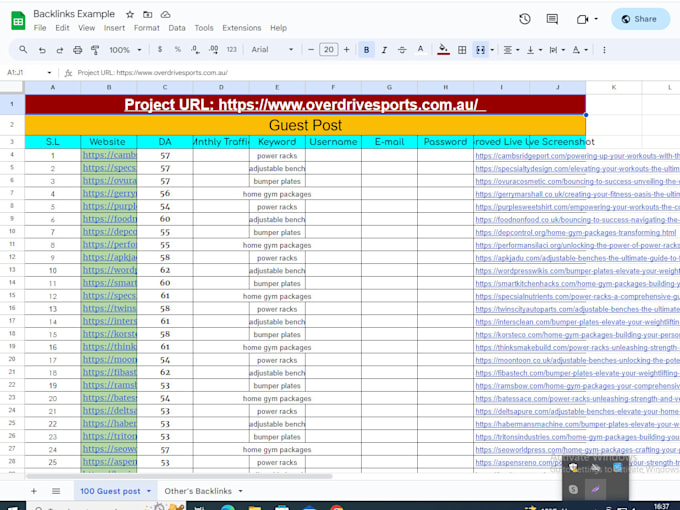Open the Tools menu
The width and height of the screenshot is (680, 510).
coord(204,28)
